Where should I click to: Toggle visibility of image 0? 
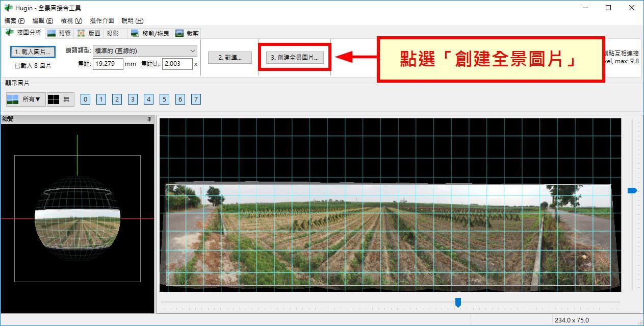pos(85,99)
